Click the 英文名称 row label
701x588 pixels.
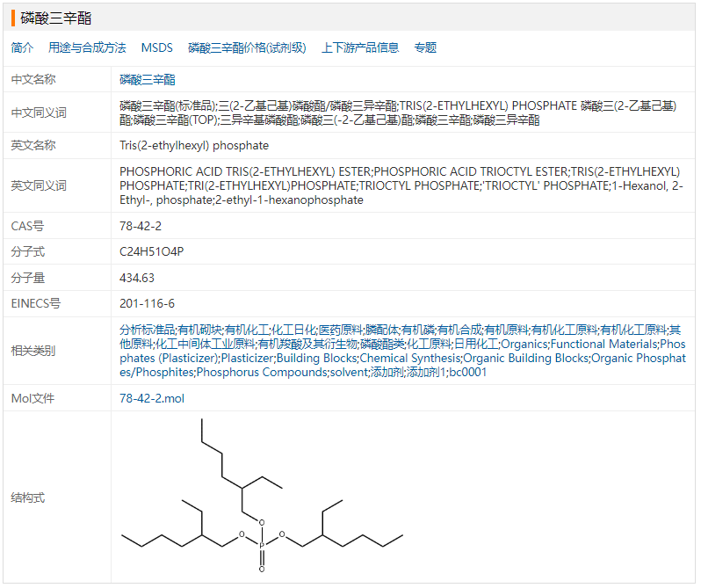(33, 145)
